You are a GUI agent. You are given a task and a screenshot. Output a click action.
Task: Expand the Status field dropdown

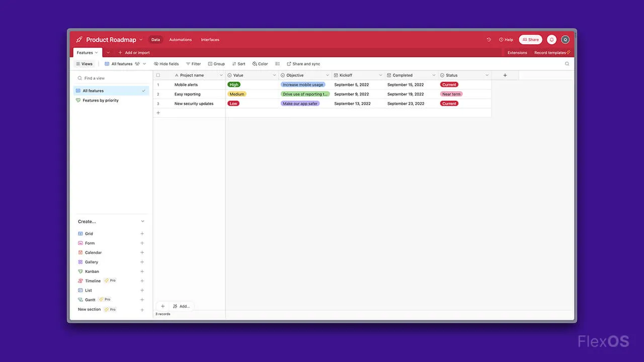(487, 74)
